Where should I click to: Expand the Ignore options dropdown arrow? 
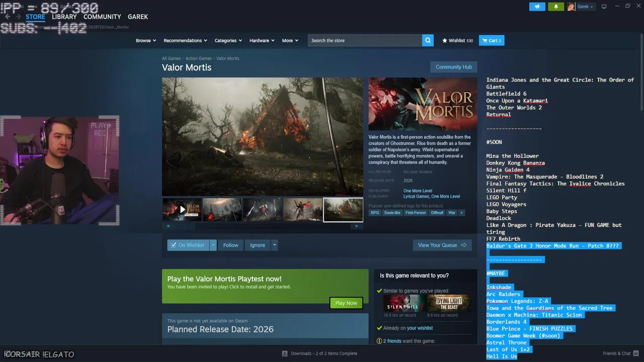[274, 245]
